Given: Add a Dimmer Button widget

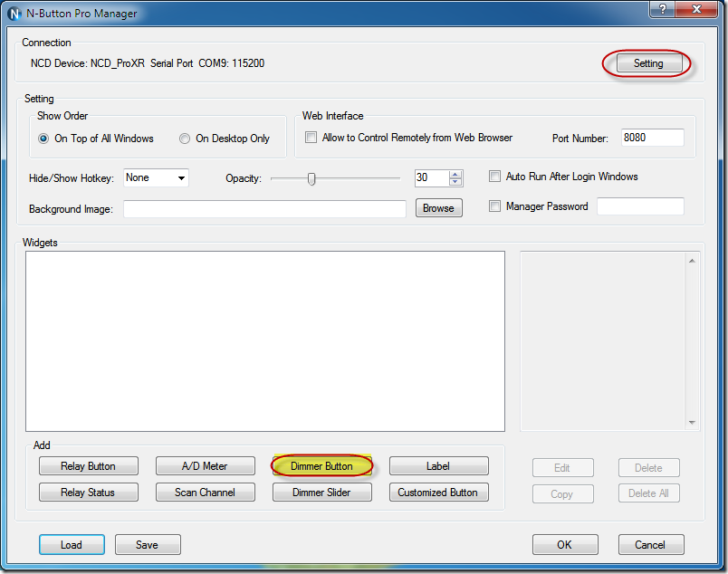Looking at the screenshot, I should click(321, 465).
